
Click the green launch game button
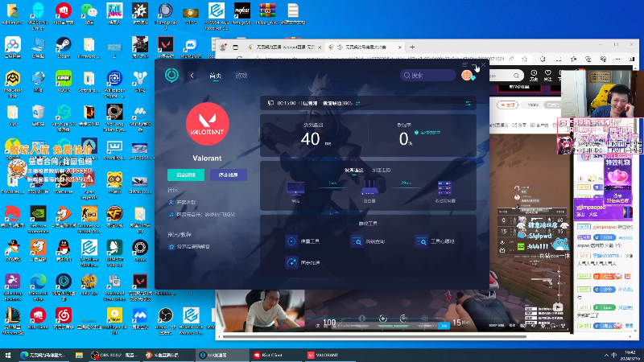point(186,175)
